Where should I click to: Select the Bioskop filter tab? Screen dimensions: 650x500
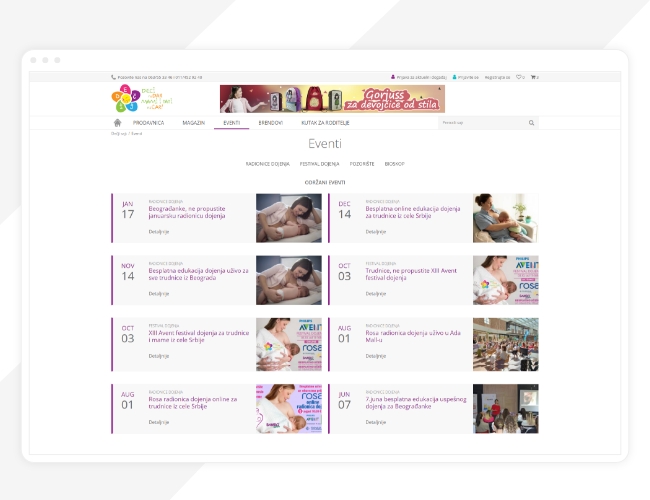394,163
